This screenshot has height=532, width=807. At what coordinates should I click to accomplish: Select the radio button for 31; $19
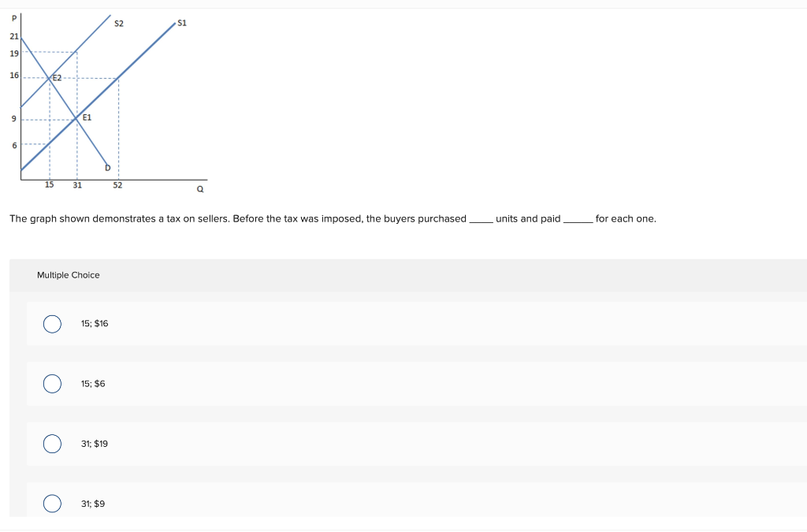[x=52, y=444]
